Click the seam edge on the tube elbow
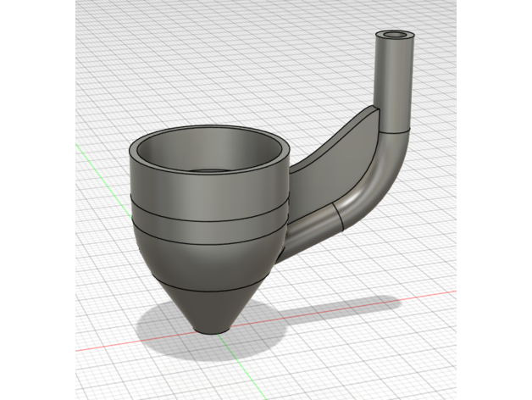Viewport: 532px width, 400px height. tap(339, 218)
